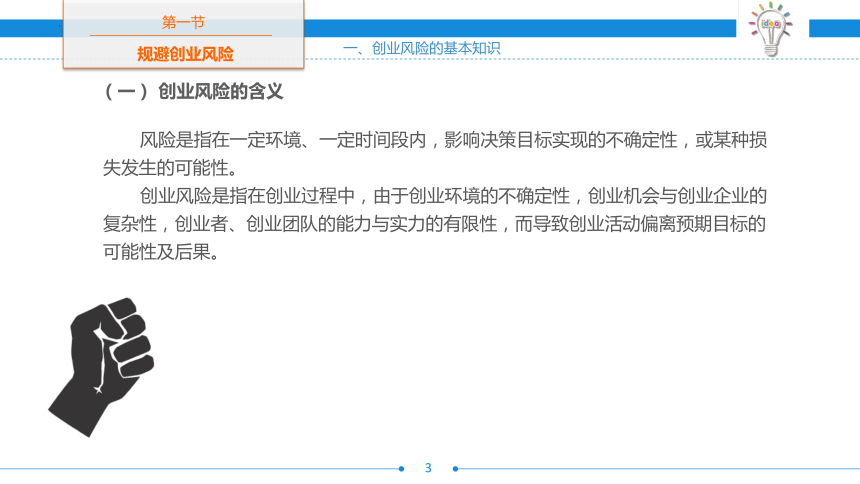Select the '第一节' section label
The width and height of the screenshot is (860, 484).
click(x=183, y=22)
